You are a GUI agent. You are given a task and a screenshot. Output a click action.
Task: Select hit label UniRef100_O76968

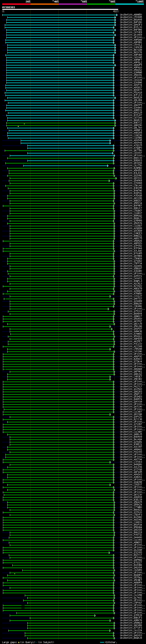(131, 183)
